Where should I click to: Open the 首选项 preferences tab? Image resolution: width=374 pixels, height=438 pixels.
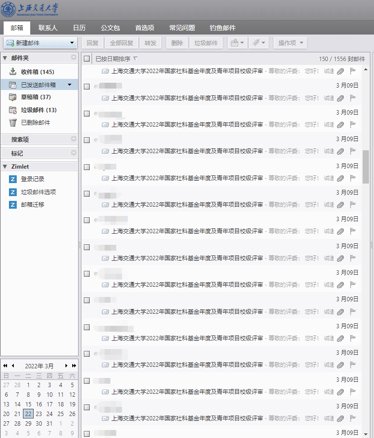tap(145, 28)
